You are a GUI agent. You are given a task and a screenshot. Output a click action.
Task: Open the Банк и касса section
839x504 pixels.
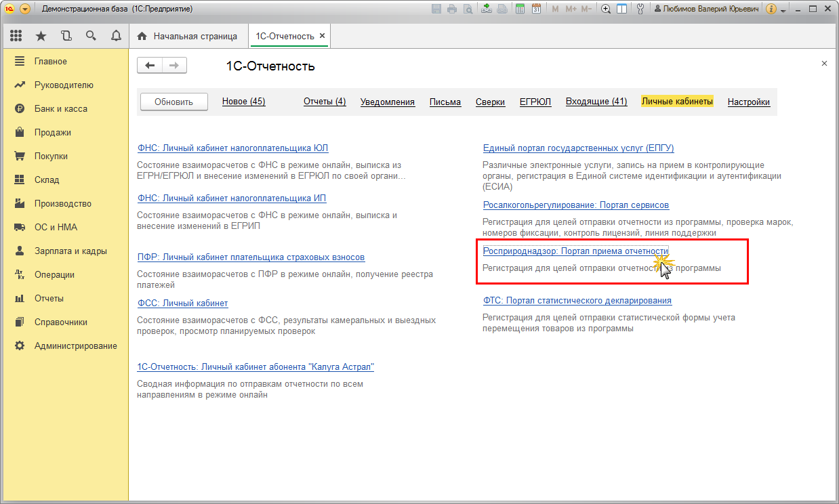click(66, 108)
